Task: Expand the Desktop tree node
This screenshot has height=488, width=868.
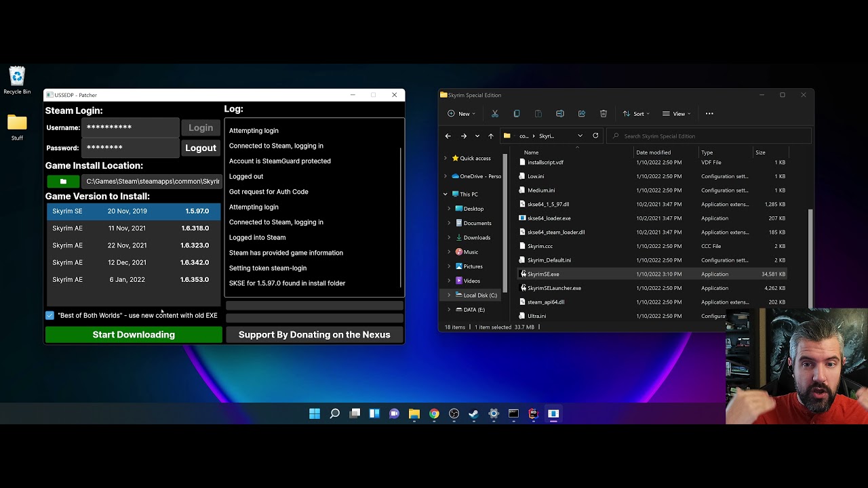Action: tap(449, 209)
